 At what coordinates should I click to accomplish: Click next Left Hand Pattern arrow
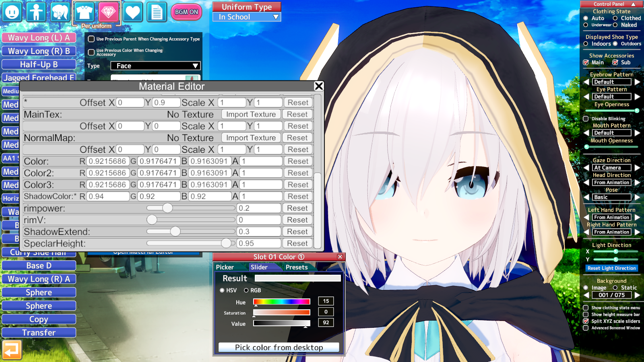[637, 218]
